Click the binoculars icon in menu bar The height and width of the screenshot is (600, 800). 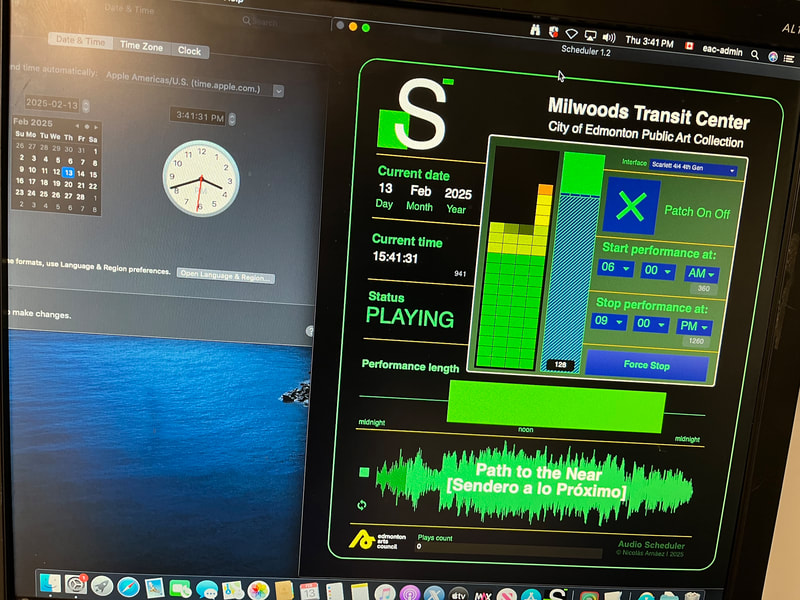[535, 30]
